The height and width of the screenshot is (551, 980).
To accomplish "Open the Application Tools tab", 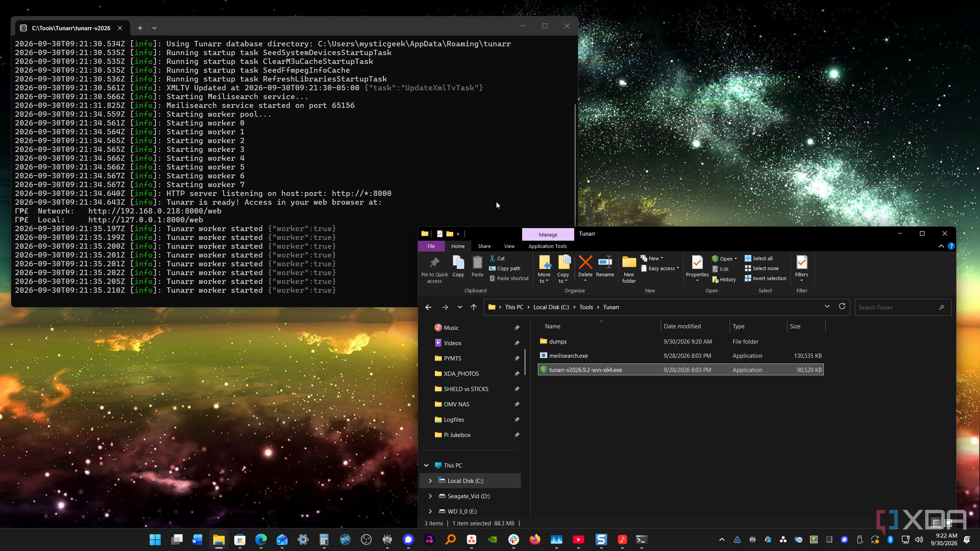I will coord(547,246).
